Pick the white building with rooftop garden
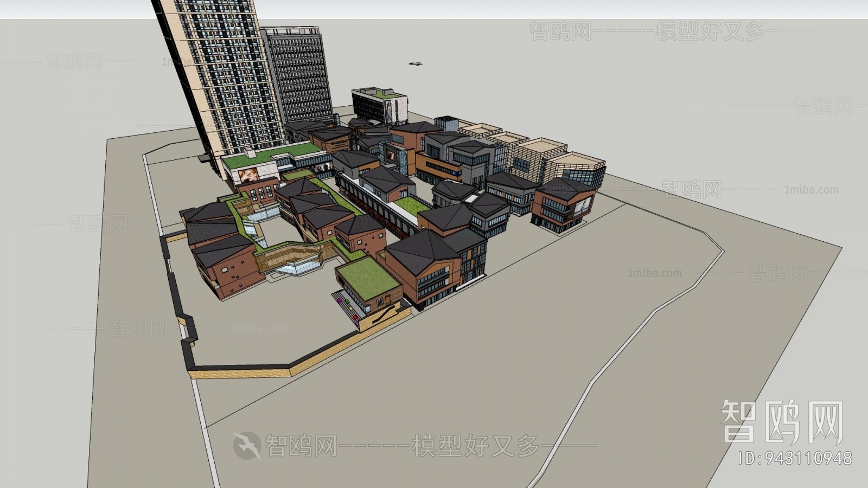 [380, 106]
